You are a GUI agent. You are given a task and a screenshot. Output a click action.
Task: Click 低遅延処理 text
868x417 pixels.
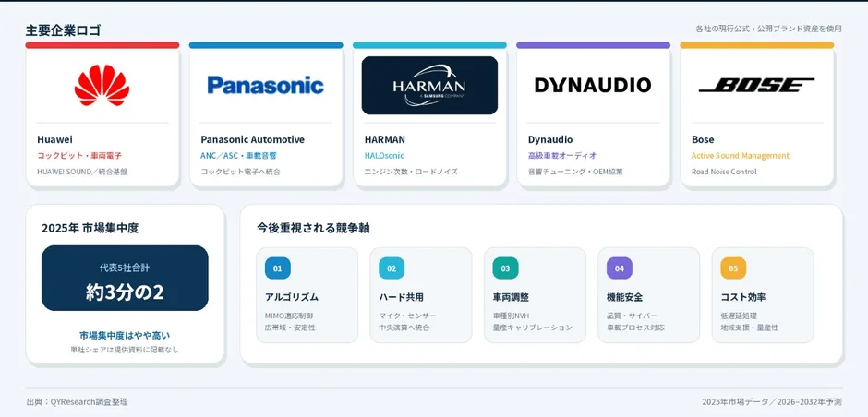[739, 316]
